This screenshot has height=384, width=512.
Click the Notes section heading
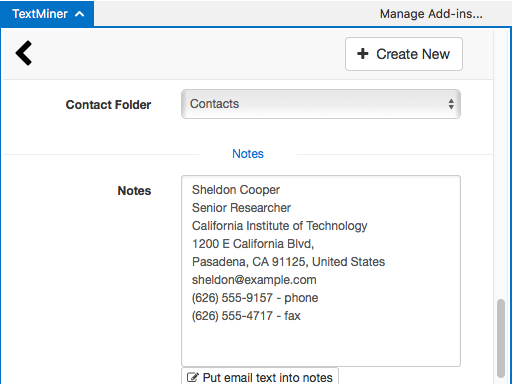point(248,154)
